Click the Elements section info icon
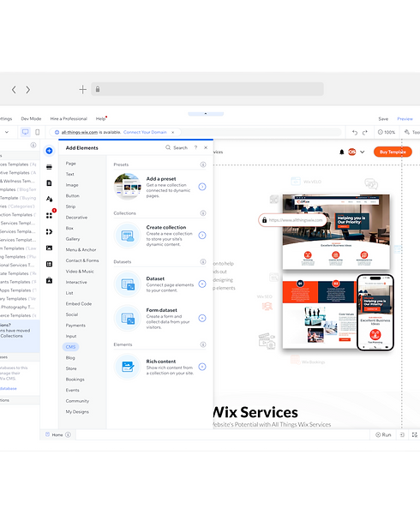Viewport: 420px width, 526px height. 203,344
